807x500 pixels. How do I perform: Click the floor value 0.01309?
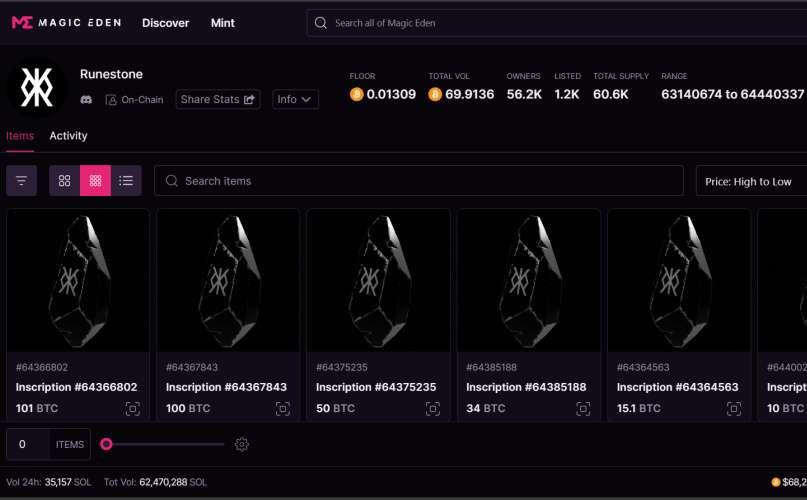pyautogui.click(x=391, y=94)
